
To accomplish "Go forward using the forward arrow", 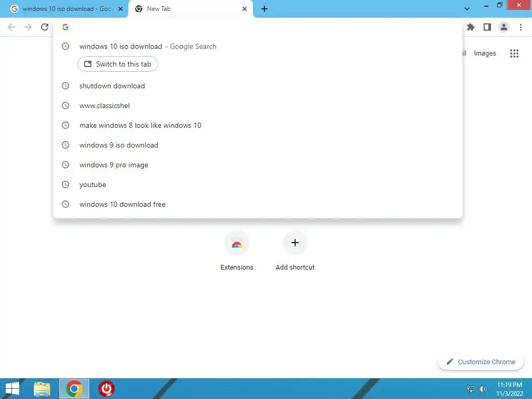I will tap(28, 27).
